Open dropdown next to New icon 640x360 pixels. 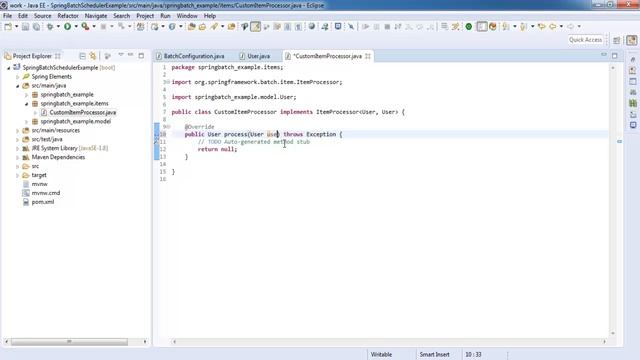click(16, 27)
